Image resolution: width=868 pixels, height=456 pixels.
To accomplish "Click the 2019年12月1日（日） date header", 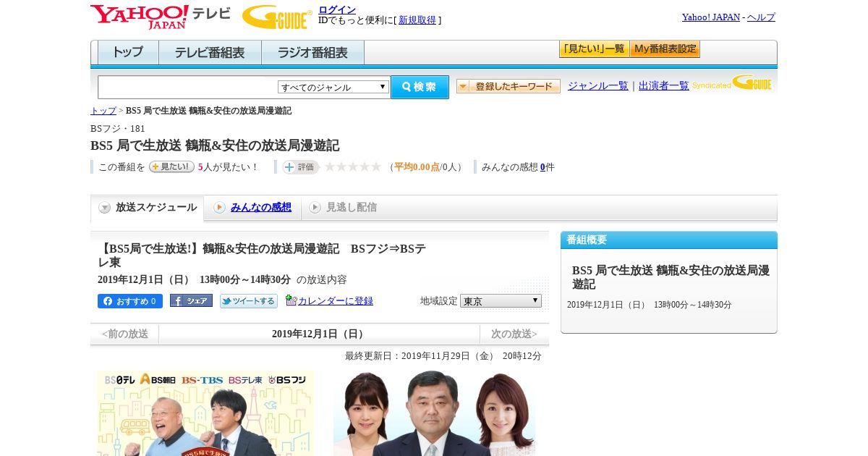I will [x=320, y=334].
